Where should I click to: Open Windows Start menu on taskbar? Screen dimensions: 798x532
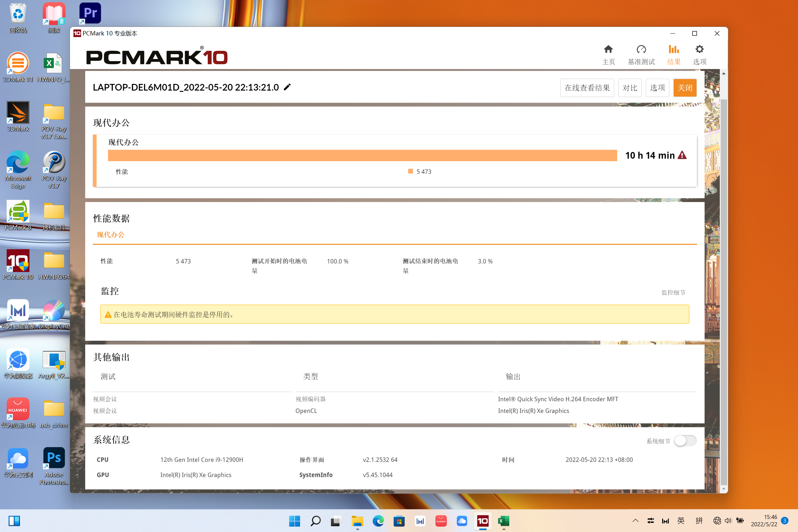pyautogui.click(x=294, y=521)
